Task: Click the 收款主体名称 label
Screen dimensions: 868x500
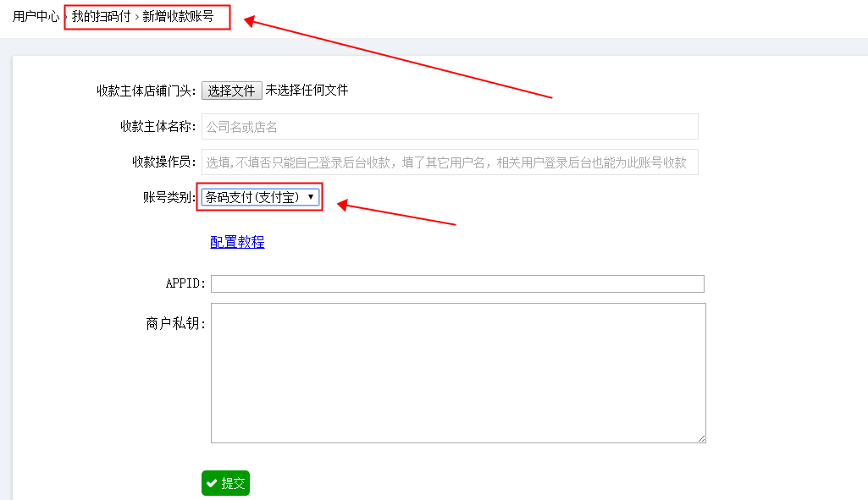Action: click(158, 127)
